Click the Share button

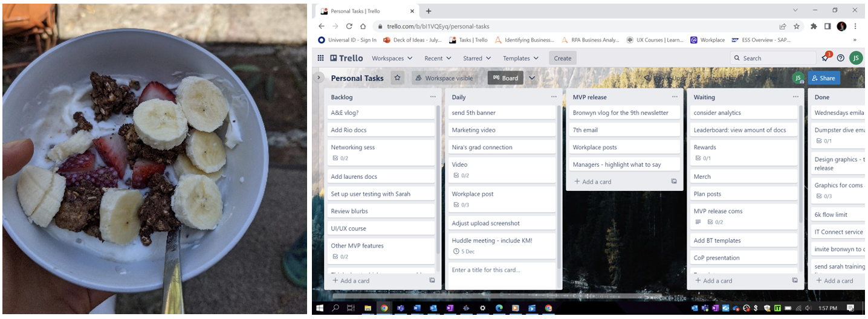point(823,78)
